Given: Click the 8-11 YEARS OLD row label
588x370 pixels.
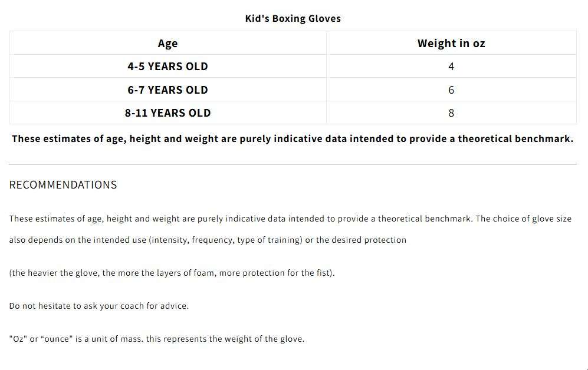Looking at the screenshot, I should pyautogui.click(x=167, y=113).
